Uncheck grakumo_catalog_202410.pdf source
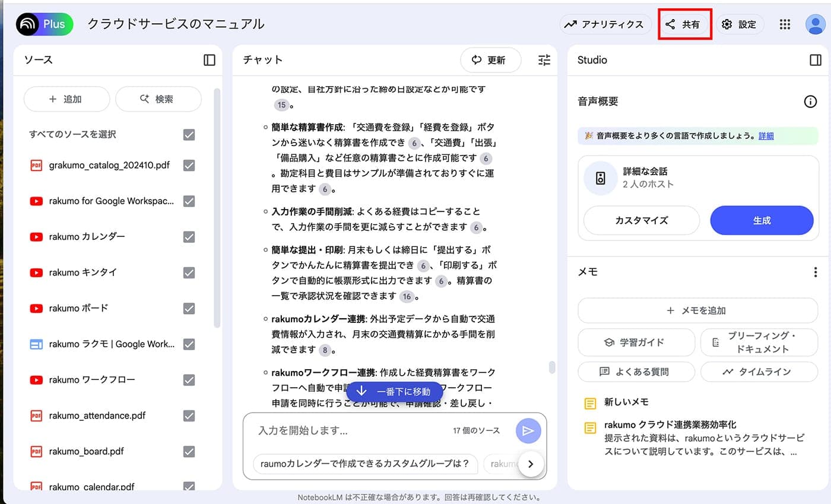 189,166
